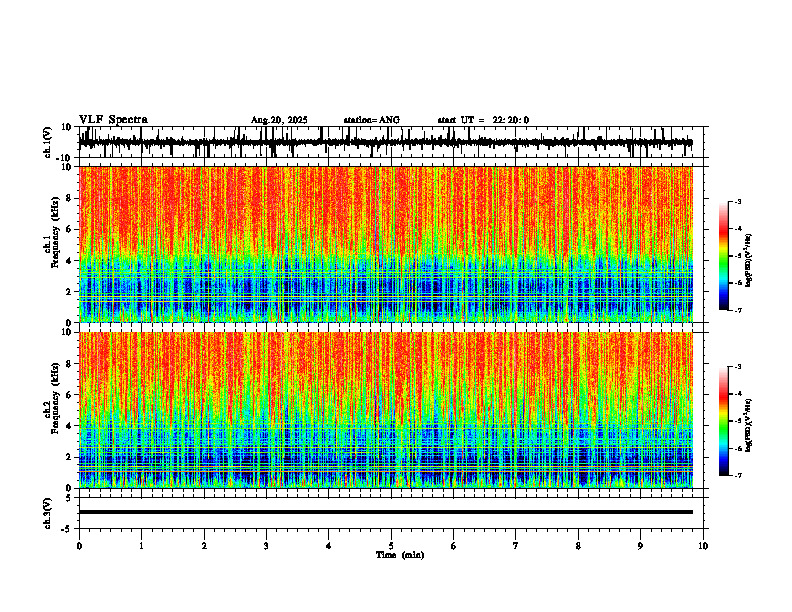Click the ch.2 spectrogram plot area
This screenshot has height=612, width=792.
click(386, 410)
